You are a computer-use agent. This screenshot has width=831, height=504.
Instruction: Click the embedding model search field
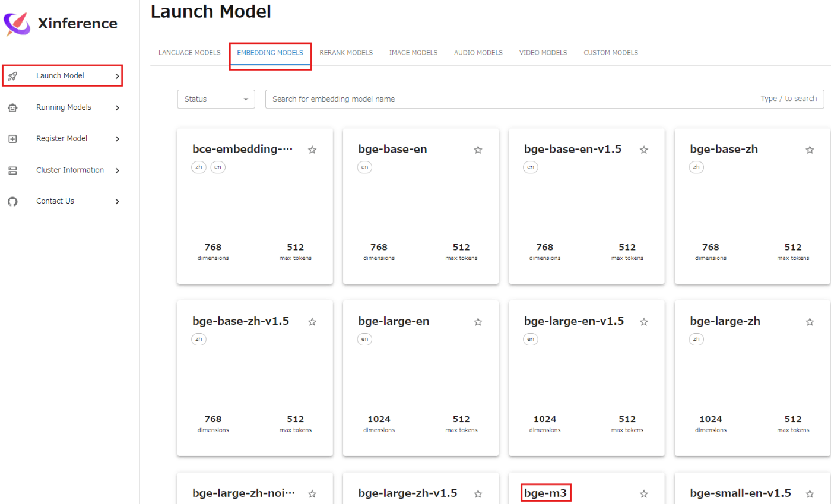click(x=544, y=99)
